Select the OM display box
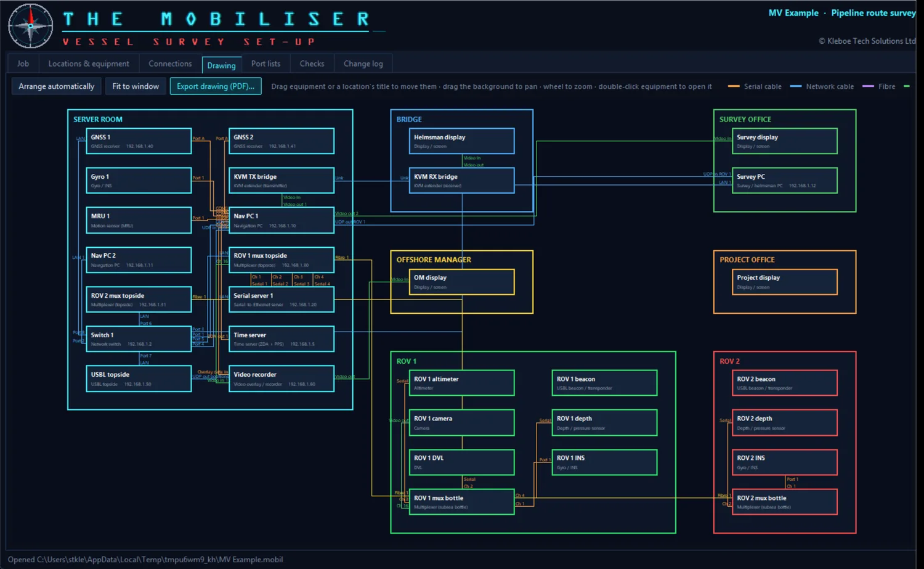 [462, 282]
